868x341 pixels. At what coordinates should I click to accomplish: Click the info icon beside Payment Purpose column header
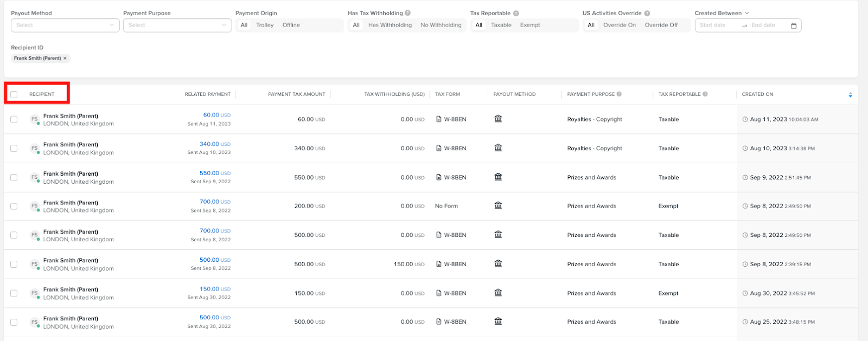(619, 94)
